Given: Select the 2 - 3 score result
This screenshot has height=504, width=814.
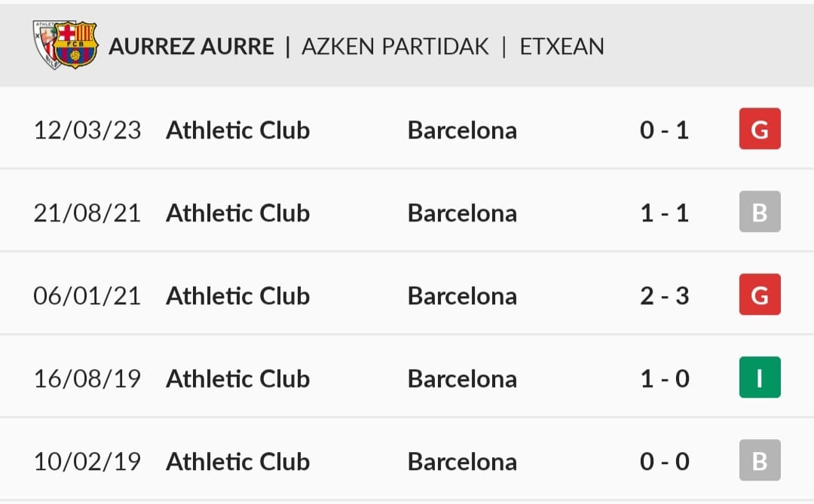Looking at the screenshot, I should (x=665, y=296).
